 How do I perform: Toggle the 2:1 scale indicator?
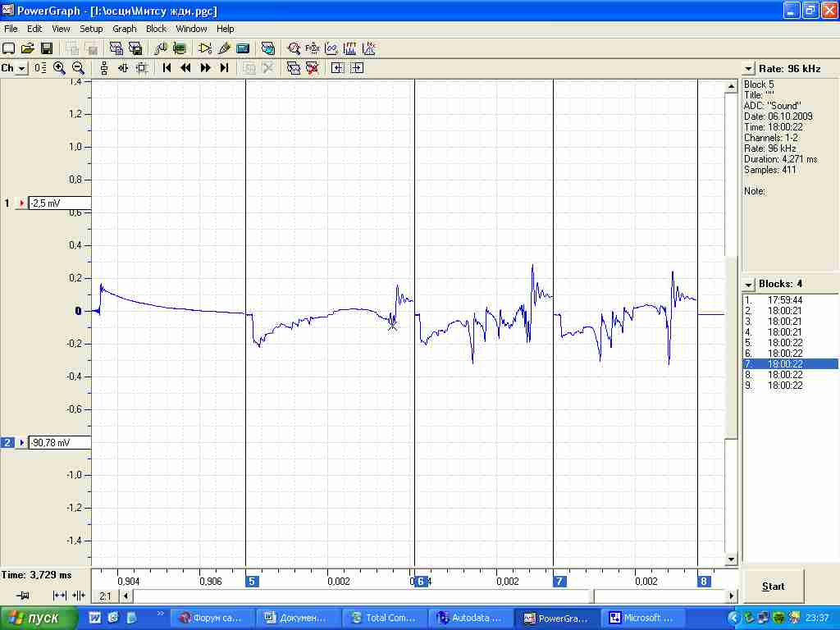pos(105,596)
